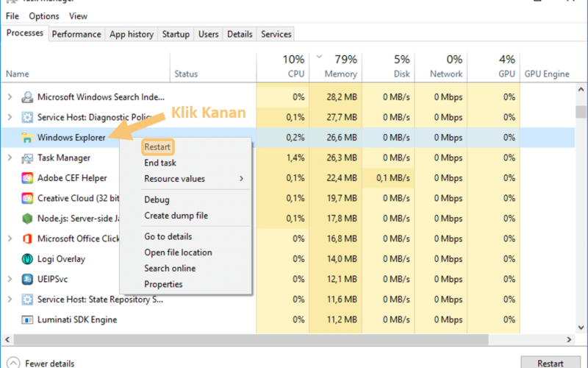Choose Properties in context menu
The height and width of the screenshot is (368, 588).
coord(163,284)
